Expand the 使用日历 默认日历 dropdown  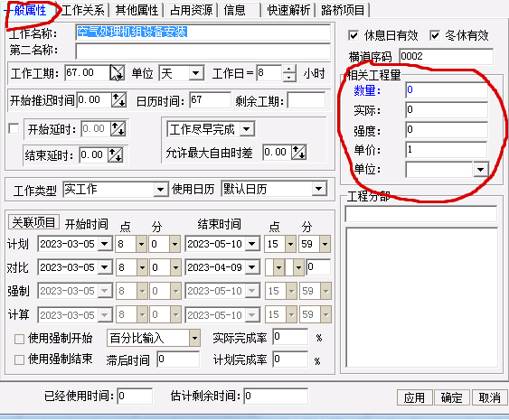[x=319, y=189]
